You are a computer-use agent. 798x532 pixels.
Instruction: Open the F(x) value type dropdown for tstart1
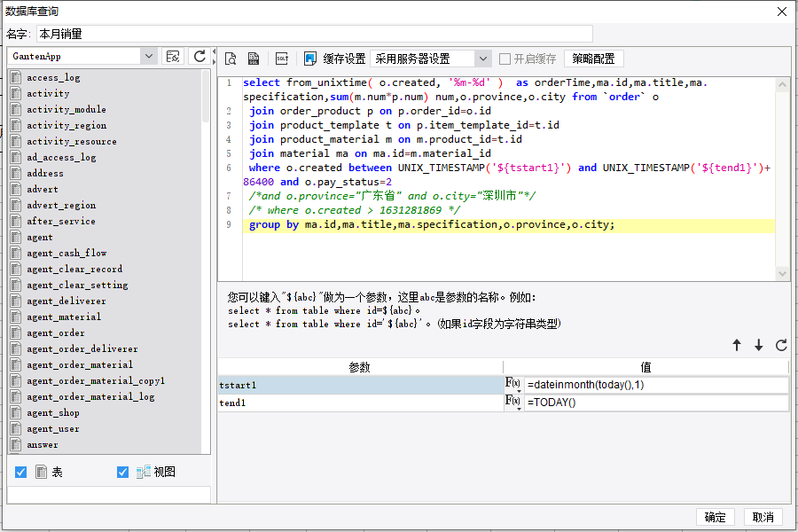(x=513, y=385)
